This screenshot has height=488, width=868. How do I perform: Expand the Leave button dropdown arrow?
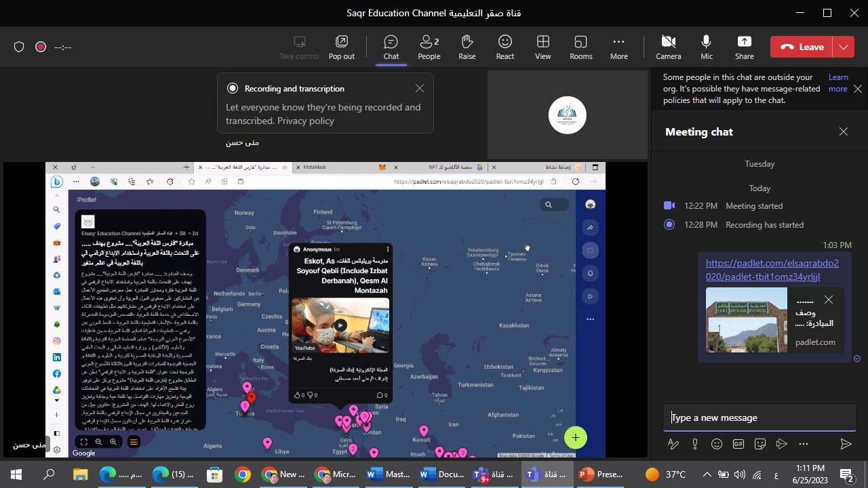coord(844,47)
